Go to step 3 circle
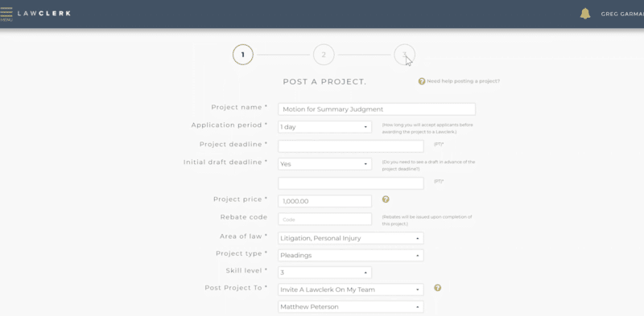Viewport: 644px width, 316px height. (405, 55)
